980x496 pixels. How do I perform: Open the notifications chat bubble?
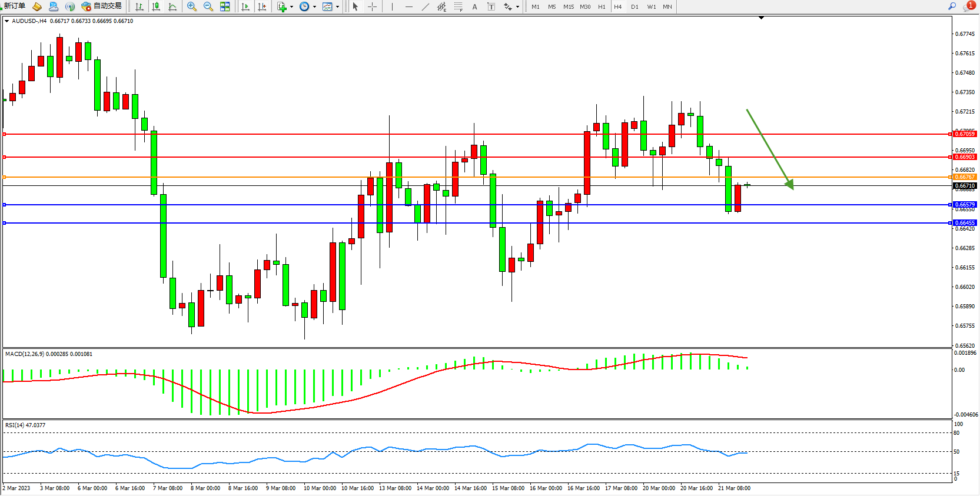968,6
